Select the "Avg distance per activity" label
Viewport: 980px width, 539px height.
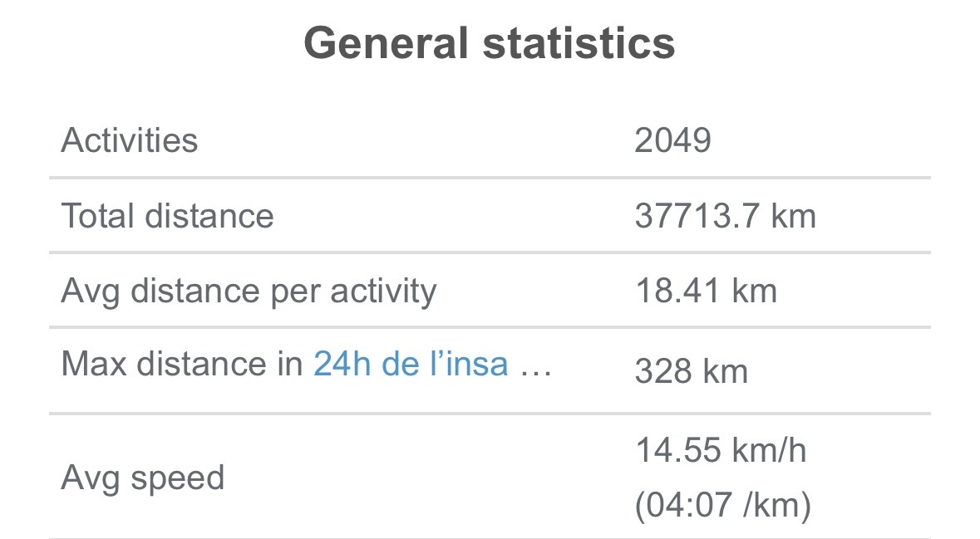249,292
